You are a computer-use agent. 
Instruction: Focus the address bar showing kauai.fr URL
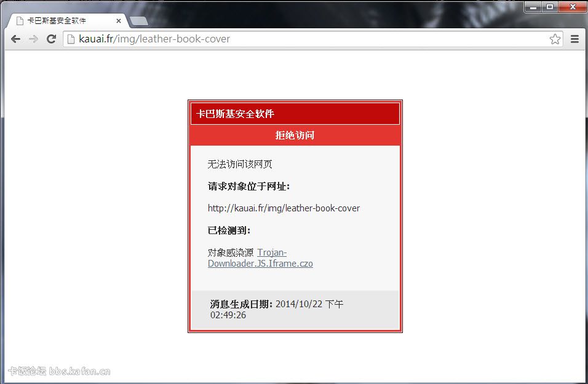click(313, 39)
